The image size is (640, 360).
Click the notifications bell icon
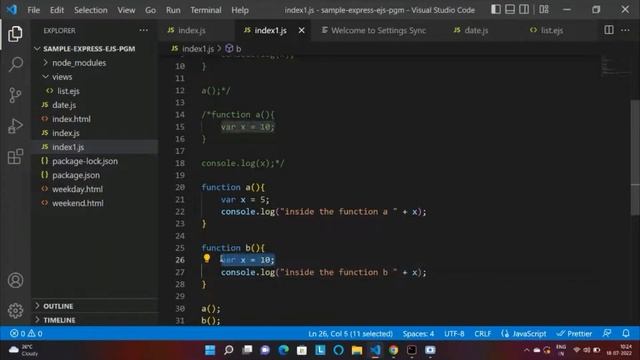click(x=626, y=333)
